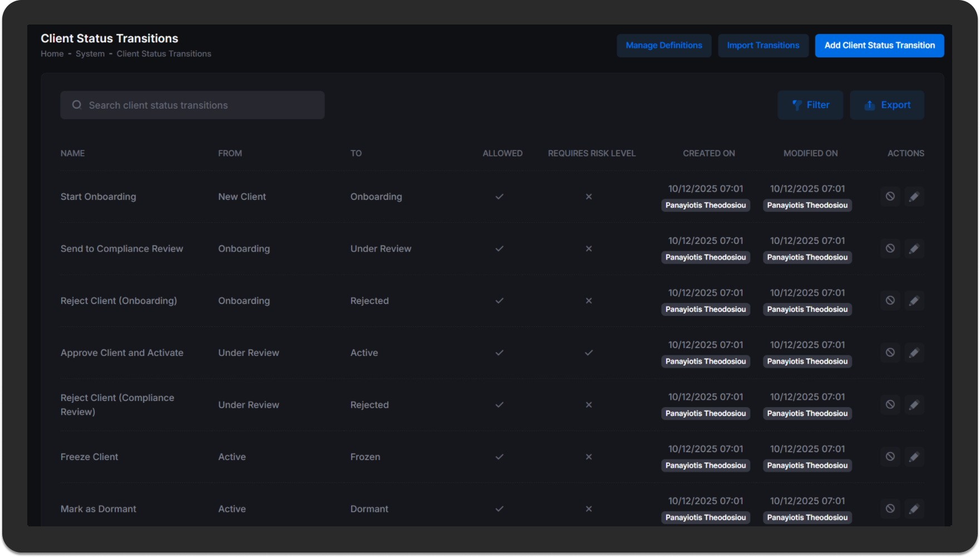Disable the Reject Client (Onboarding) transition

(890, 301)
